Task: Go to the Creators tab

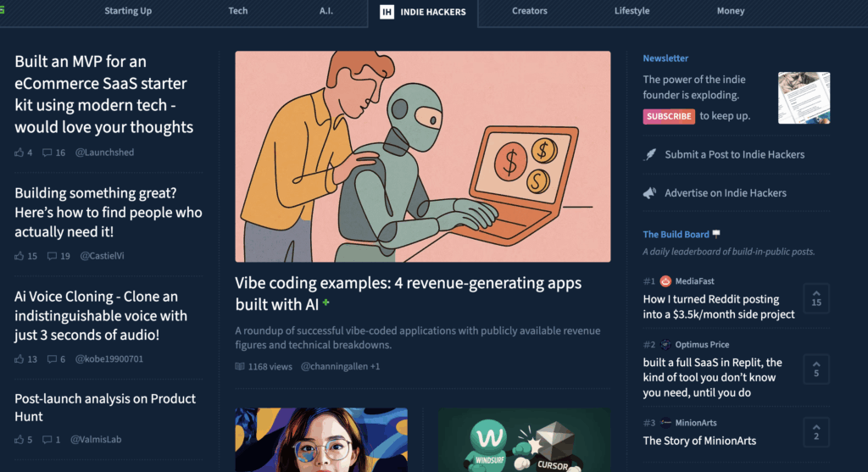Action: pos(529,10)
